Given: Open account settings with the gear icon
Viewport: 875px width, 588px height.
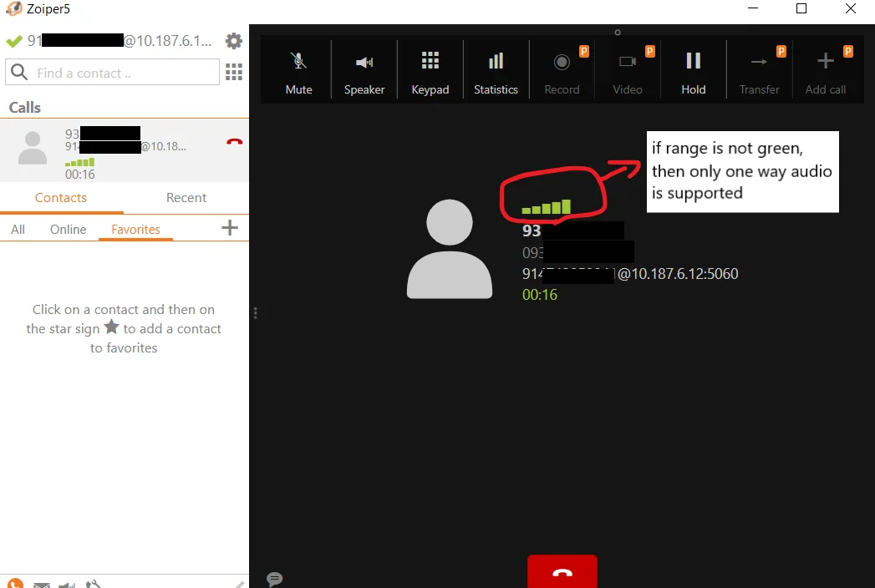Looking at the screenshot, I should (234, 40).
